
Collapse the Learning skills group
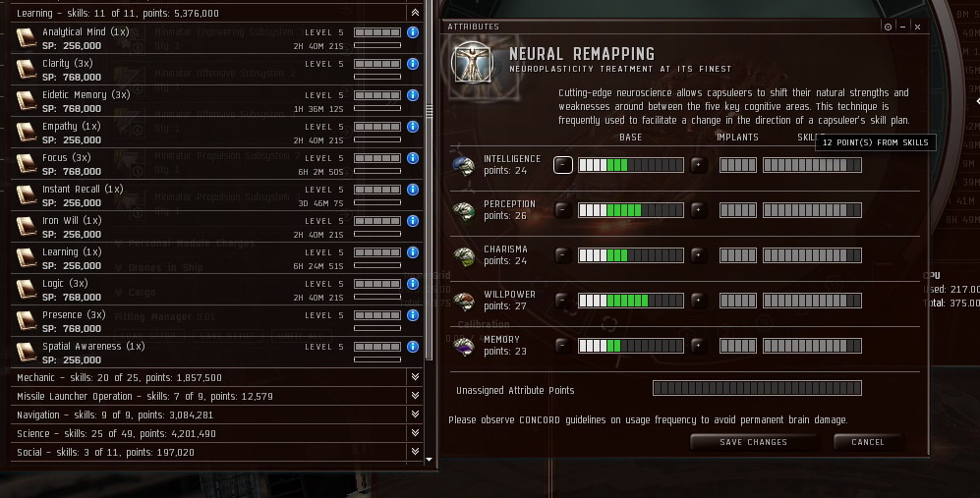click(415, 13)
